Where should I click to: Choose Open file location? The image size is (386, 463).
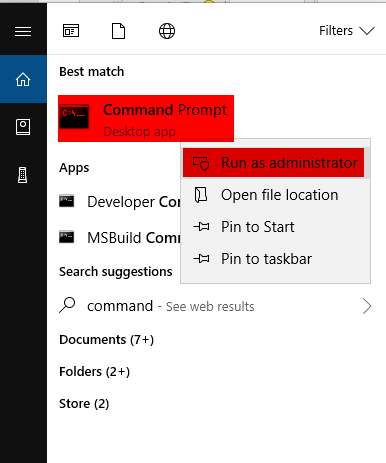coord(275,195)
